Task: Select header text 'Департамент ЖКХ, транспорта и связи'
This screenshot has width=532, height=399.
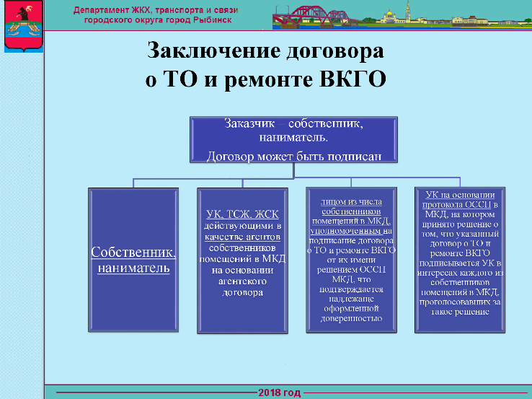Action: click(x=156, y=10)
